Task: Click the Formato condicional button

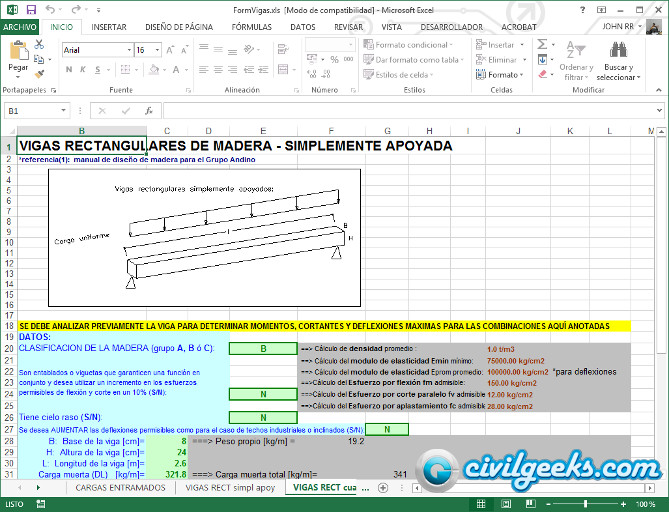Action: coord(411,45)
